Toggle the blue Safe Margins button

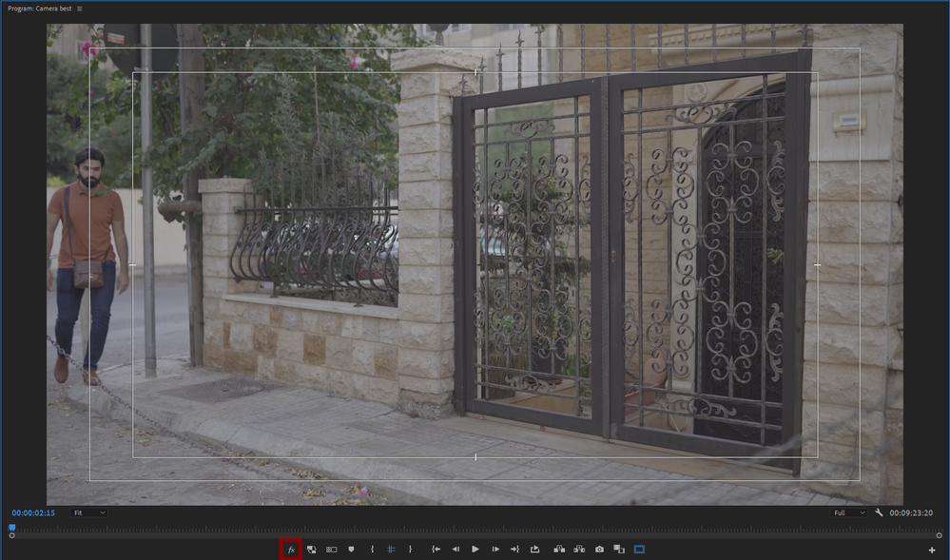click(x=639, y=550)
